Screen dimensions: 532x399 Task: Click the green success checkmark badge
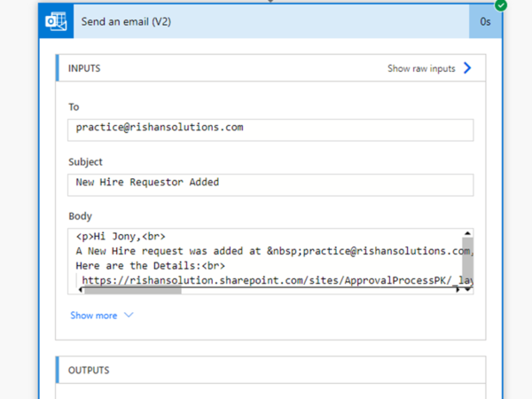click(501, 4)
